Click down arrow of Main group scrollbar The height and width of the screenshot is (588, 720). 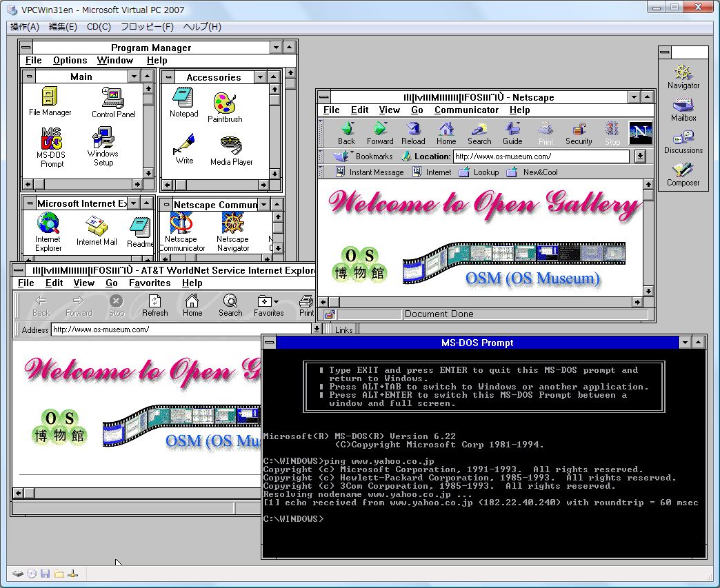[x=148, y=172]
